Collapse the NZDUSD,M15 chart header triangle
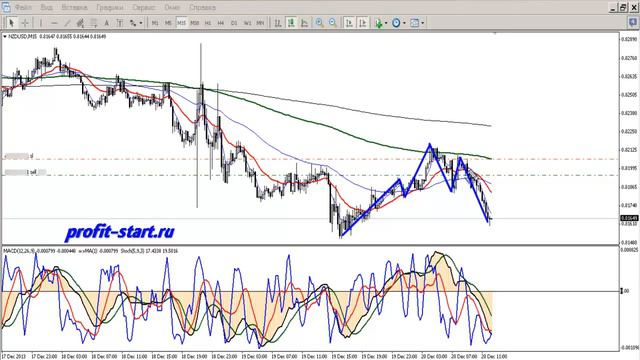640x360 pixels. coord(5,37)
